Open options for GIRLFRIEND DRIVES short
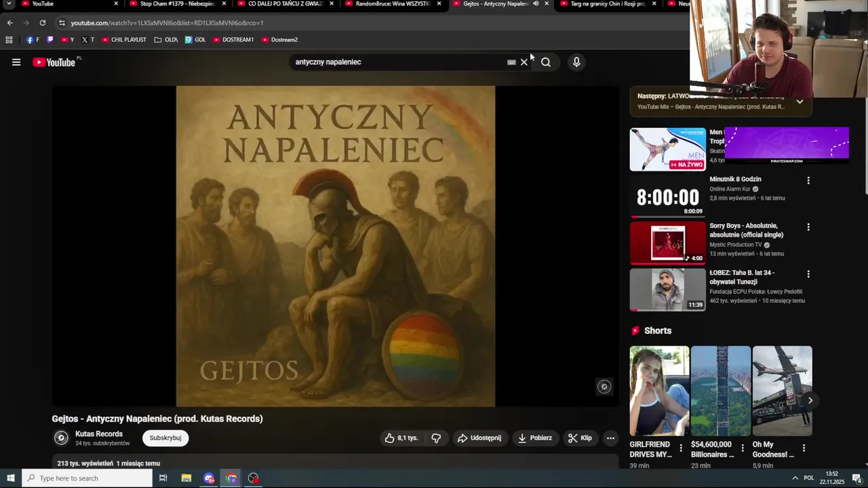Image resolution: width=868 pixels, height=488 pixels. coord(680,448)
